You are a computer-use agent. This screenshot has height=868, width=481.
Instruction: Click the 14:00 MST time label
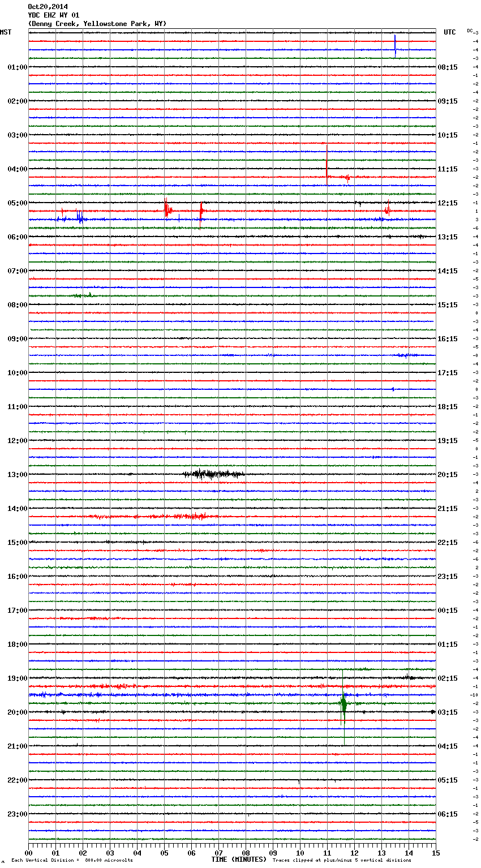tap(17, 509)
